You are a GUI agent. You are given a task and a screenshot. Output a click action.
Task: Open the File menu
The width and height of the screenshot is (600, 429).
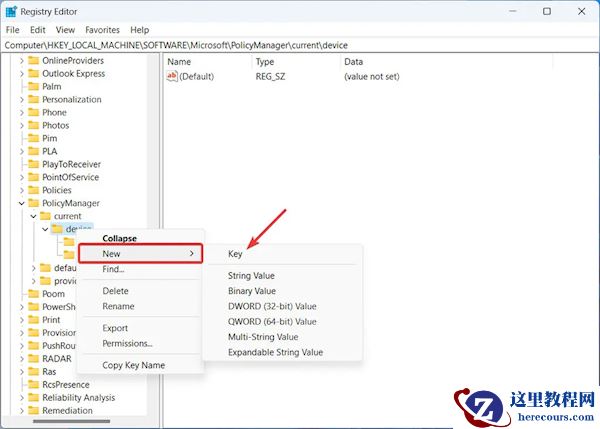[13, 30]
